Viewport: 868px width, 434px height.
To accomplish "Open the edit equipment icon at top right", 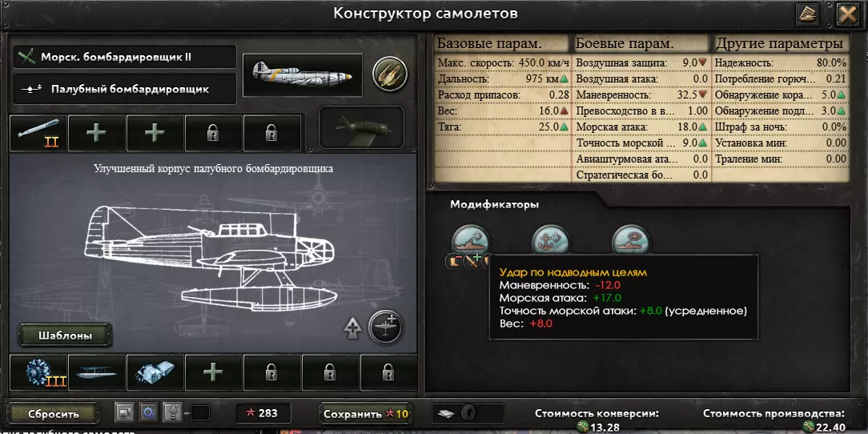I will [807, 14].
